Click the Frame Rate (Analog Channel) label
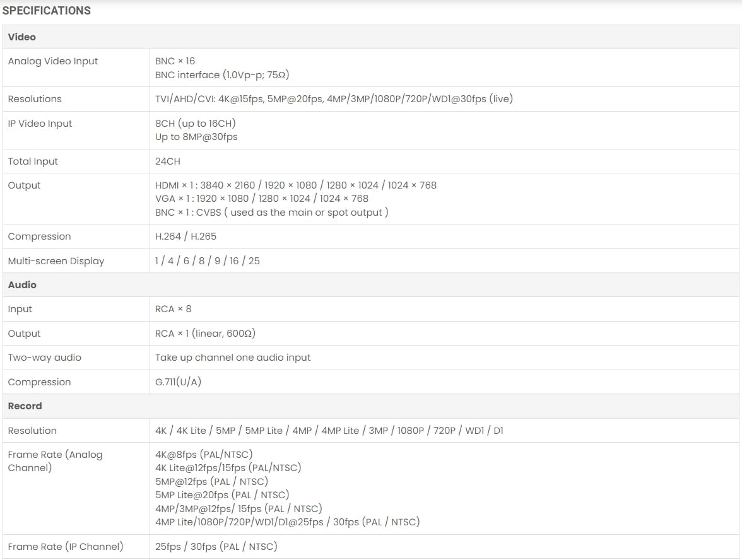The height and width of the screenshot is (560, 742). [x=55, y=461]
